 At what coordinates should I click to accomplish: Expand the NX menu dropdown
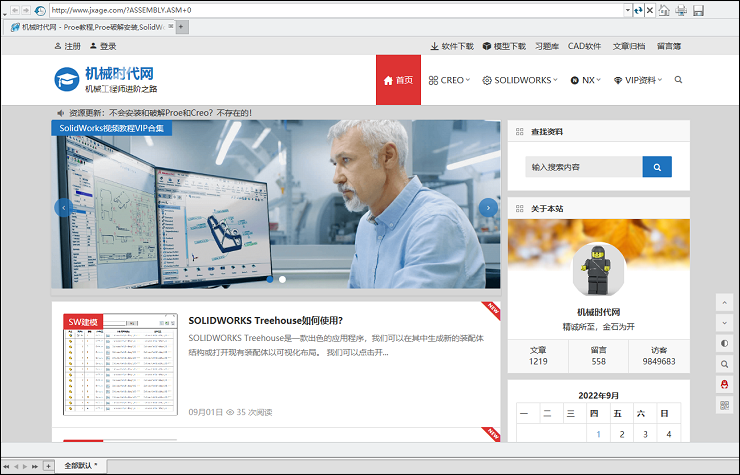(586, 80)
